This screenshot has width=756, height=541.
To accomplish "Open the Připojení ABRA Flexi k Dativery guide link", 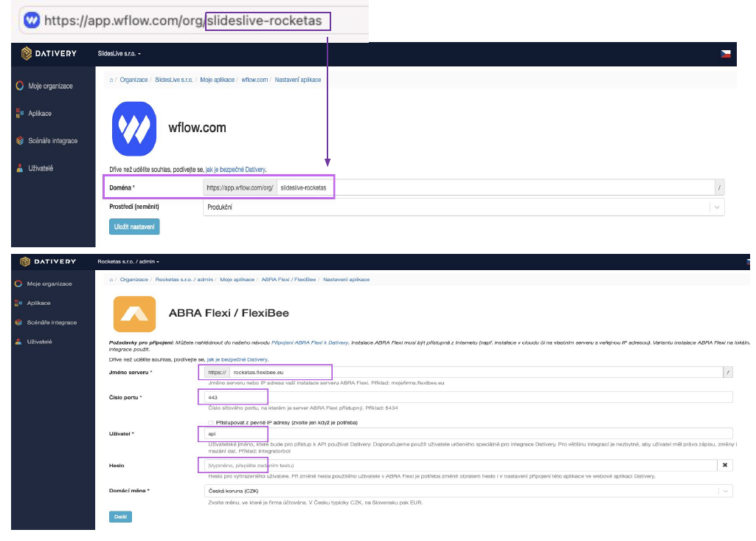I will click(310, 342).
